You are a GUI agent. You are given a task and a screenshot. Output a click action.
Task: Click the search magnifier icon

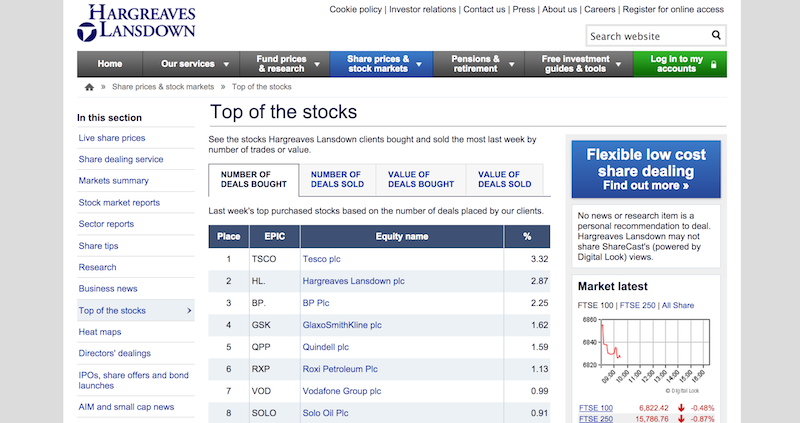(716, 35)
